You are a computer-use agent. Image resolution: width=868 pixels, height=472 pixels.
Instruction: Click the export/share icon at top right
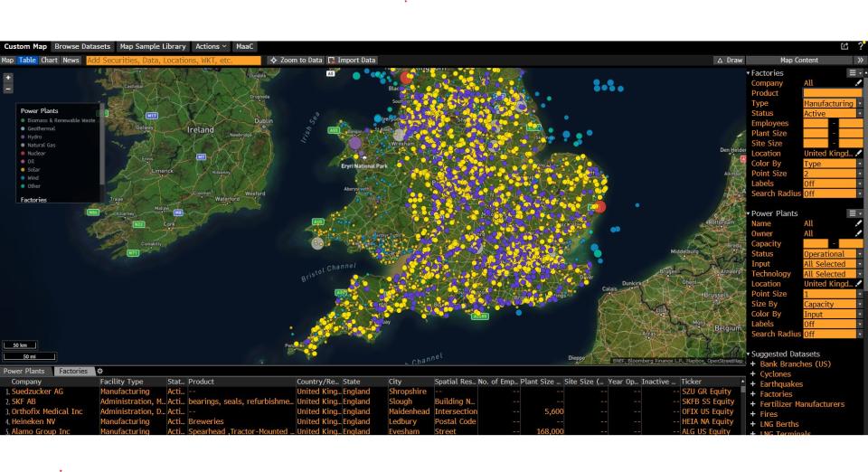coord(844,46)
